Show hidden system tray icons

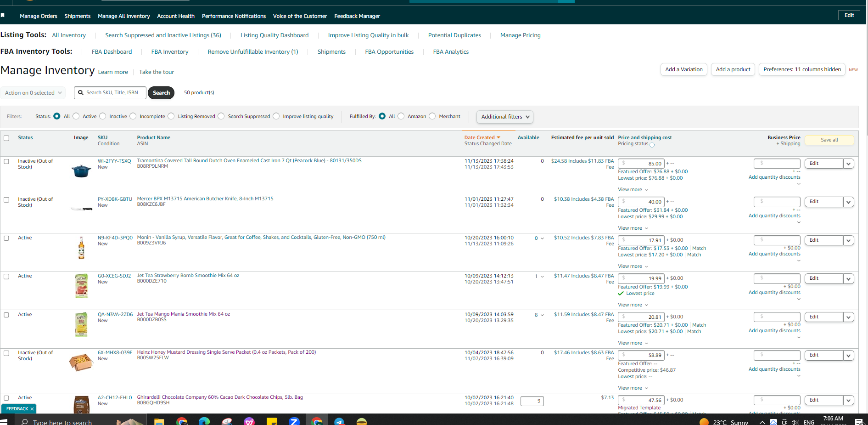point(762,422)
